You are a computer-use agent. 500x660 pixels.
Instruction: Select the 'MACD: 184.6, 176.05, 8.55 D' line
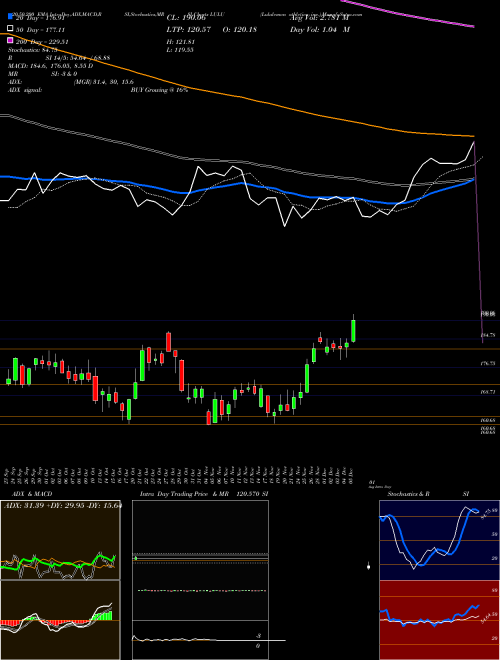point(51,66)
